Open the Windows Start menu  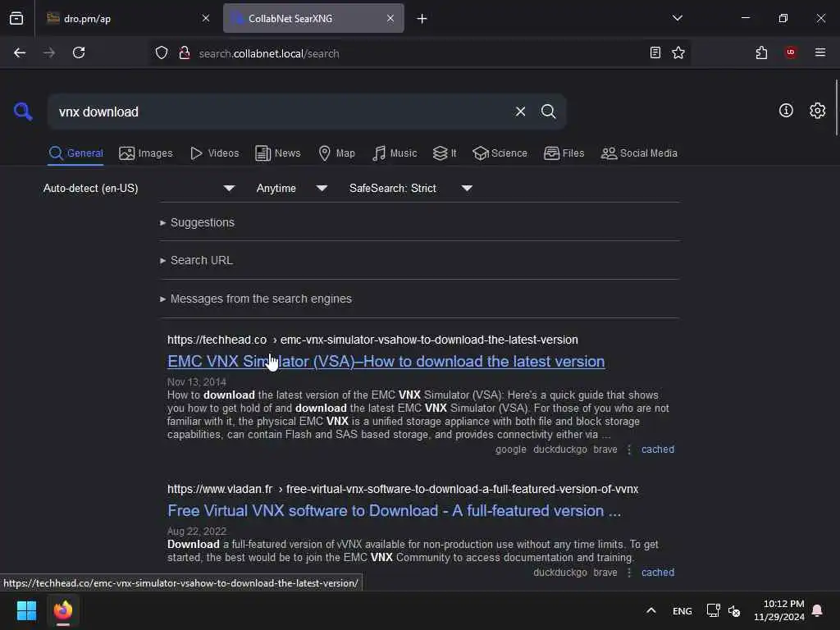pos(26,610)
